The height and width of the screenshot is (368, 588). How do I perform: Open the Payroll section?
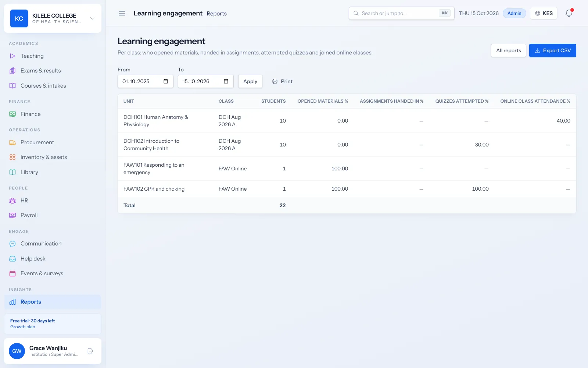tap(53, 215)
